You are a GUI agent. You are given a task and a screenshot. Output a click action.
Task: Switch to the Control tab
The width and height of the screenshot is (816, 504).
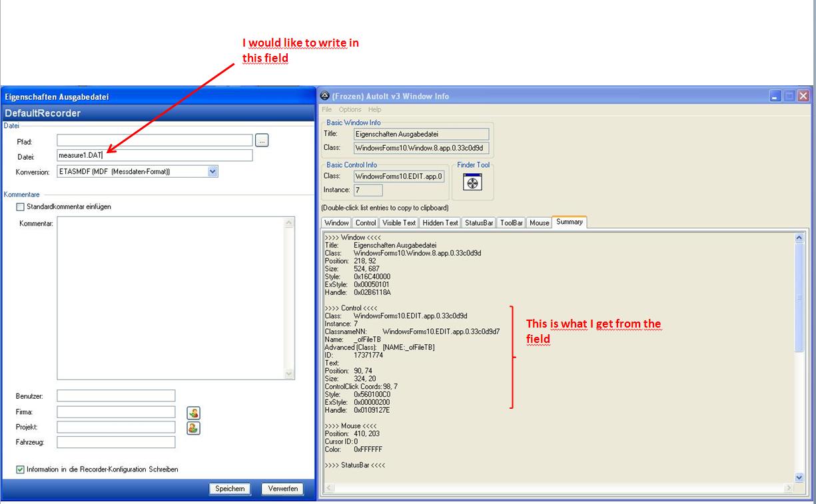[366, 223]
